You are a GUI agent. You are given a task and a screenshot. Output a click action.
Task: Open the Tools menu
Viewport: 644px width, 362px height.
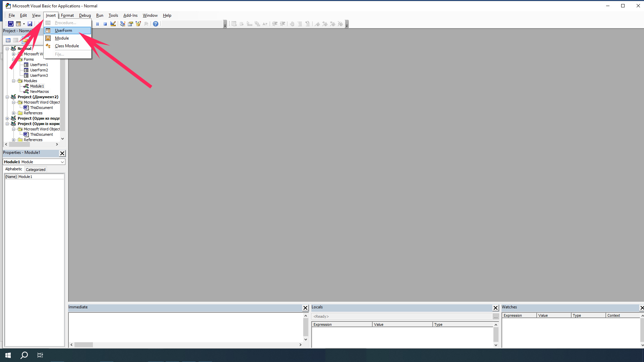(x=113, y=15)
